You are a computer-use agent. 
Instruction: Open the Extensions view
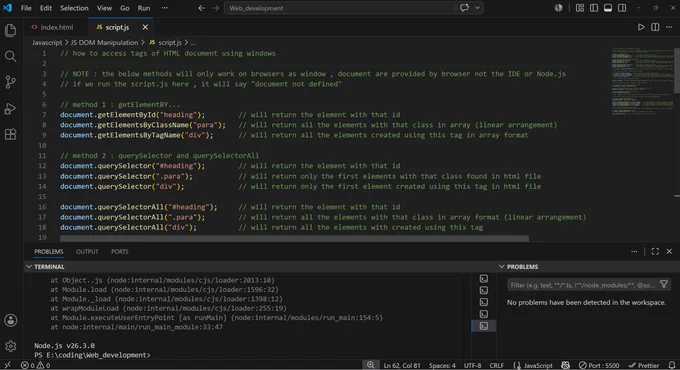(x=10, y=134)
